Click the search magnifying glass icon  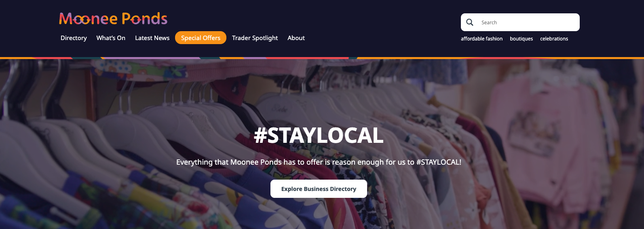tap(469, 22)
